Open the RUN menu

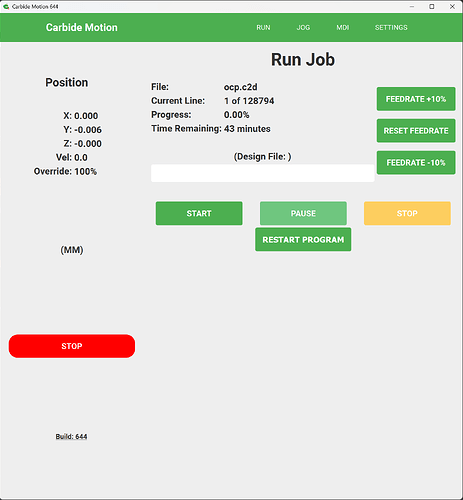[263, 28]
